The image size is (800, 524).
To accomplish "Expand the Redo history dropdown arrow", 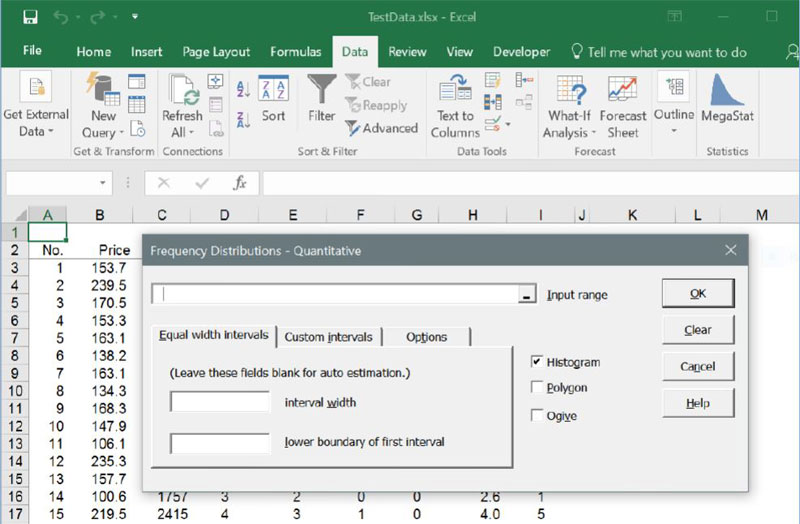I will point(115,17).
